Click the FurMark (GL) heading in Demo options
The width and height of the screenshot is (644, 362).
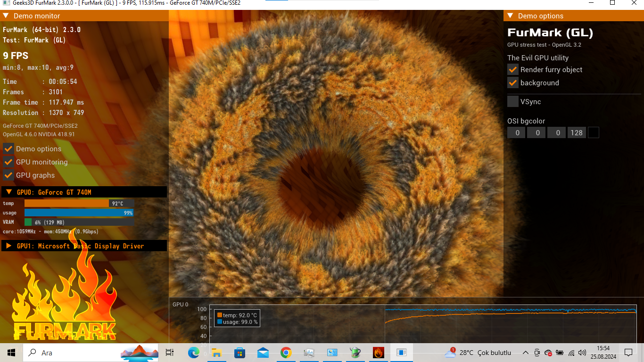coord(550,33)
